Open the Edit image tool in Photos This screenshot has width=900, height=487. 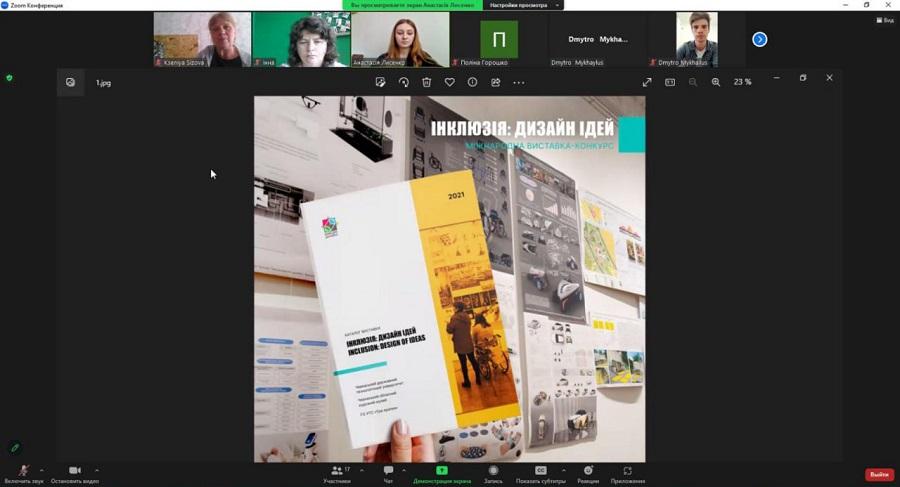click(x=380, y=83)
